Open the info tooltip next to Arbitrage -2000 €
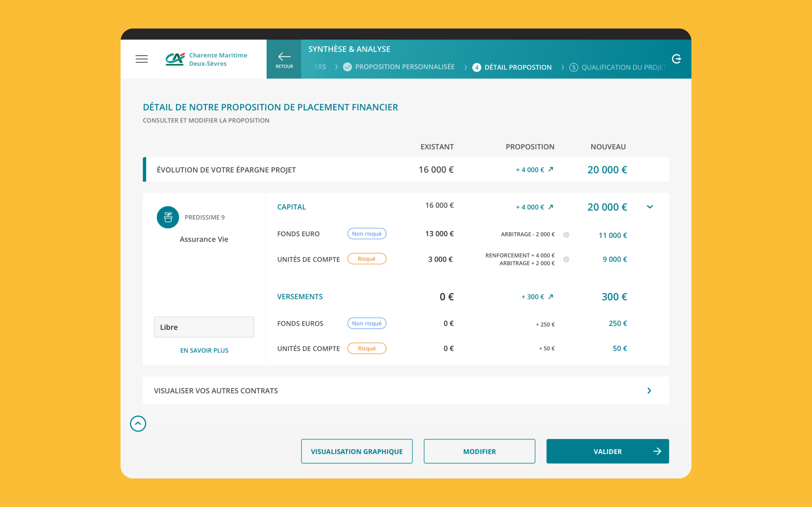The width and height of the screenshot is (812, 507). coord(567,235)
